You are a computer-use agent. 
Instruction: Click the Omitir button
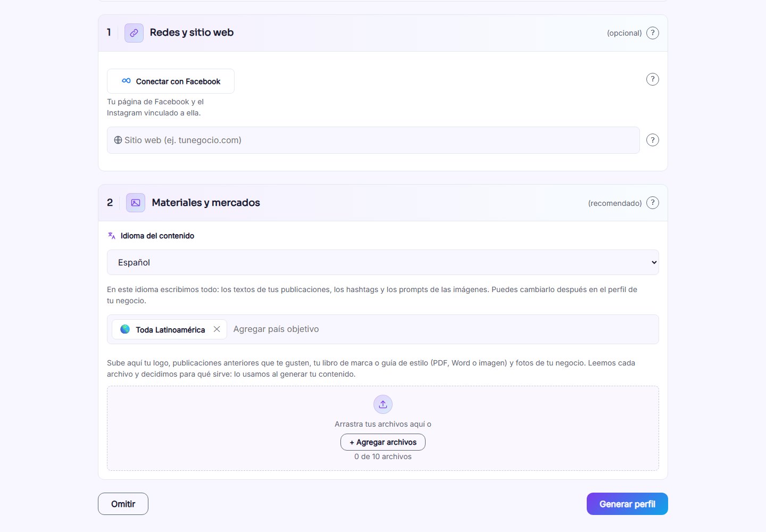point(123,504)
